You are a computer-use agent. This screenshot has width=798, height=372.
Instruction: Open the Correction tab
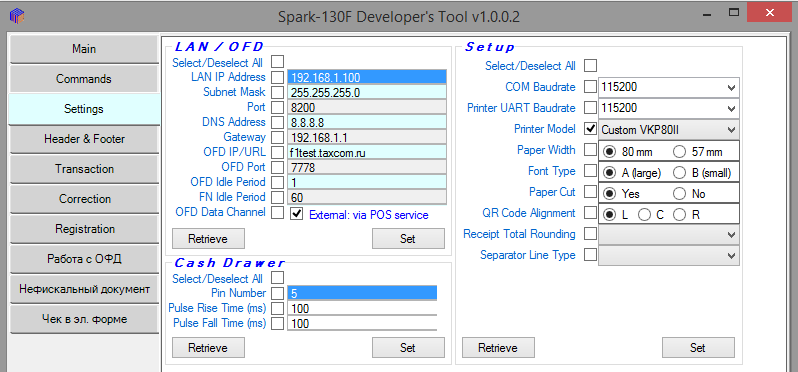[x=84, y=199]
